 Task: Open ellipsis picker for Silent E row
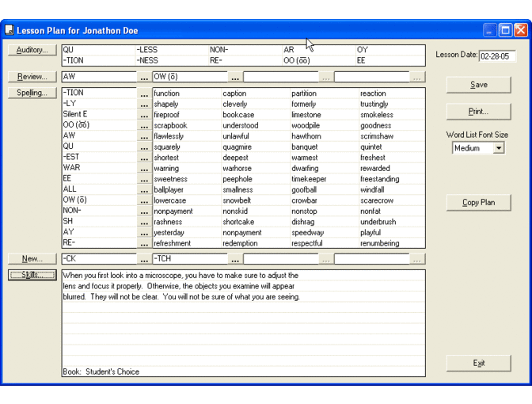[x=144, y=115]
